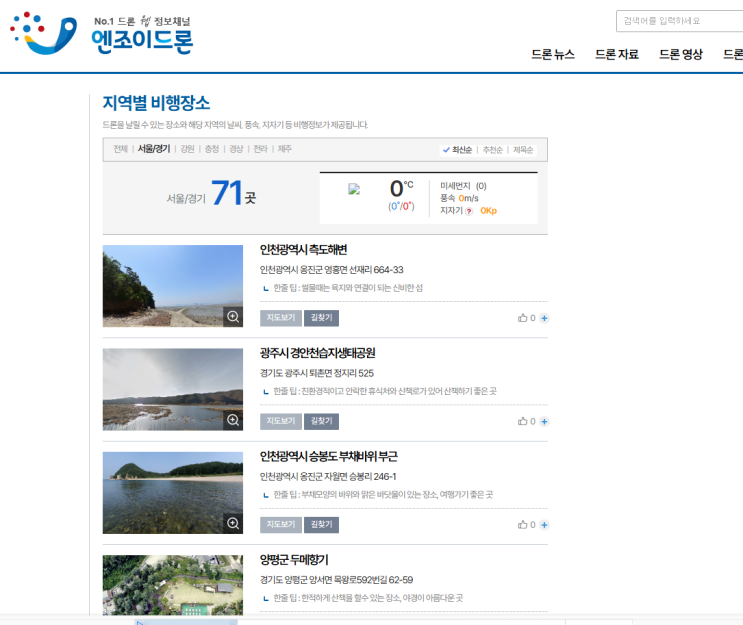The image size is (743, 625).
Task: Select the 제목순 sort option
Action: coord(523,150)
